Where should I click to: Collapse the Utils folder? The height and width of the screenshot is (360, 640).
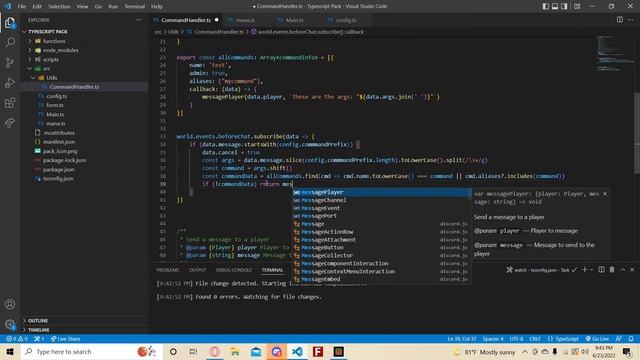tap(84, 78)
